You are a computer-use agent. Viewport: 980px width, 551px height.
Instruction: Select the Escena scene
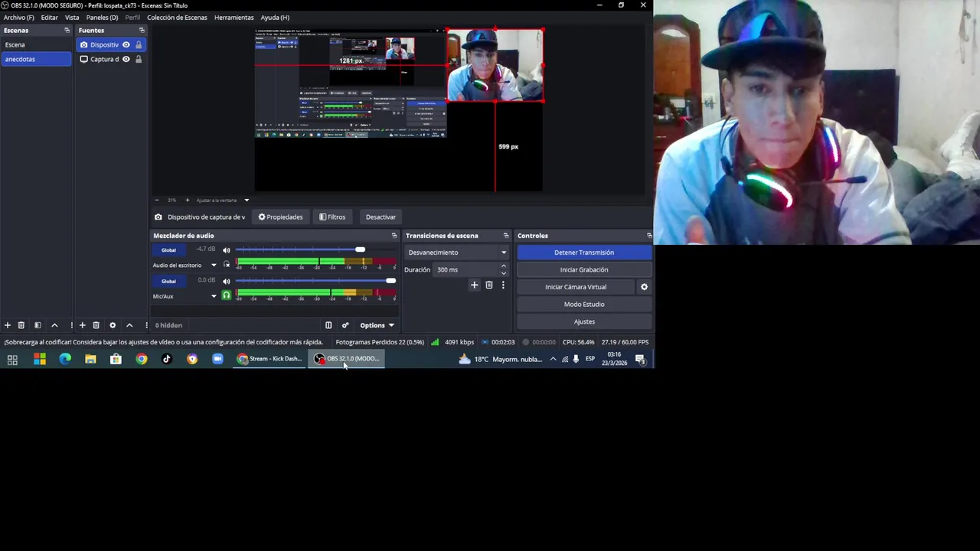click(36, 44)
